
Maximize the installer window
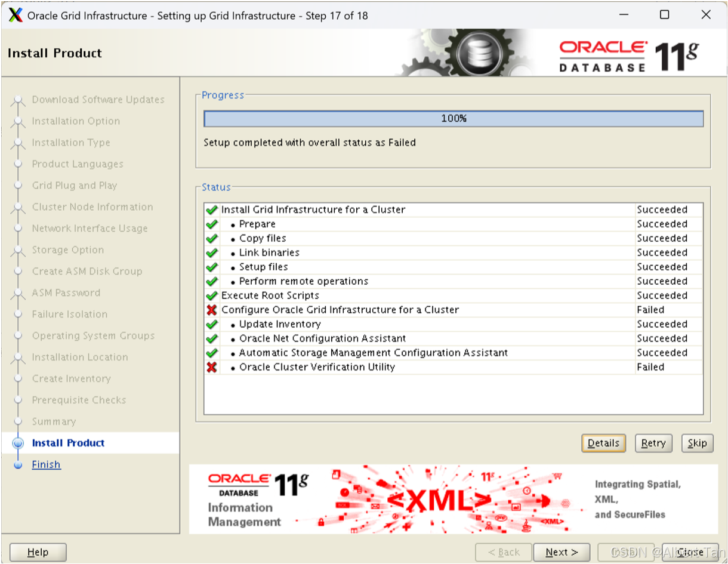tap(664, 15)
